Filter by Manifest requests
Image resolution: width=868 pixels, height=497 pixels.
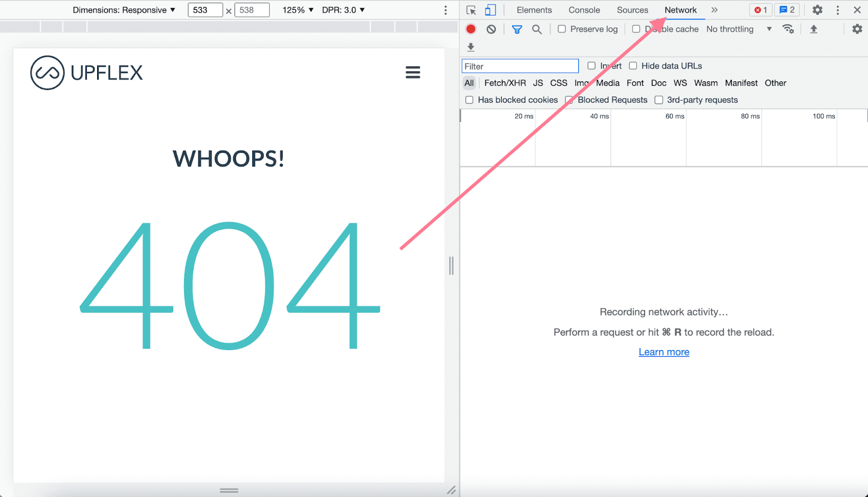tap(741, 83)
